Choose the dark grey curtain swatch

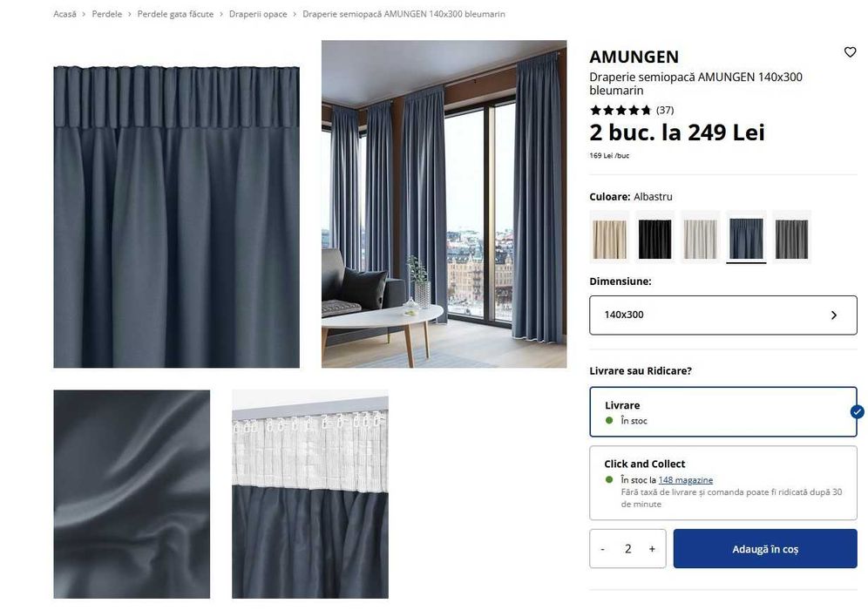[791, 237]
